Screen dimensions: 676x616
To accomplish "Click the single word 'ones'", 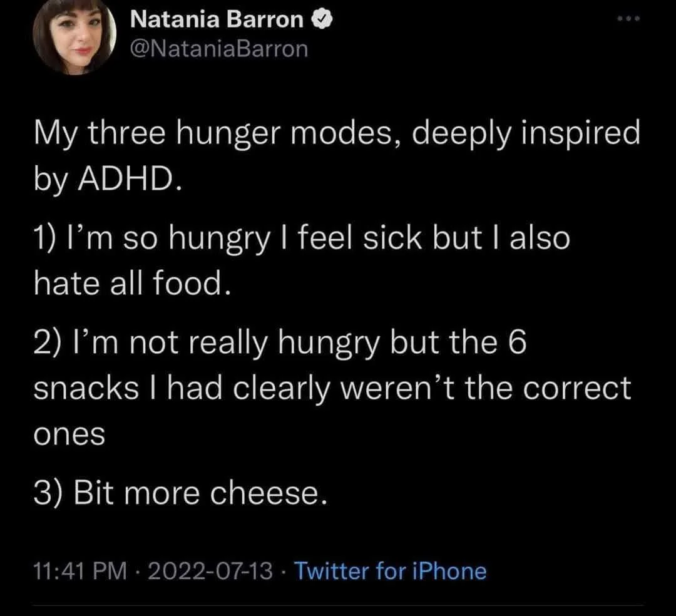I will point(69,434).
